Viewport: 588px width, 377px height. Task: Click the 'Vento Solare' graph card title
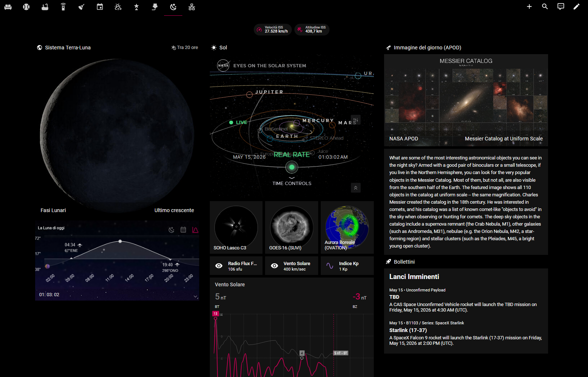click(230, 284)
